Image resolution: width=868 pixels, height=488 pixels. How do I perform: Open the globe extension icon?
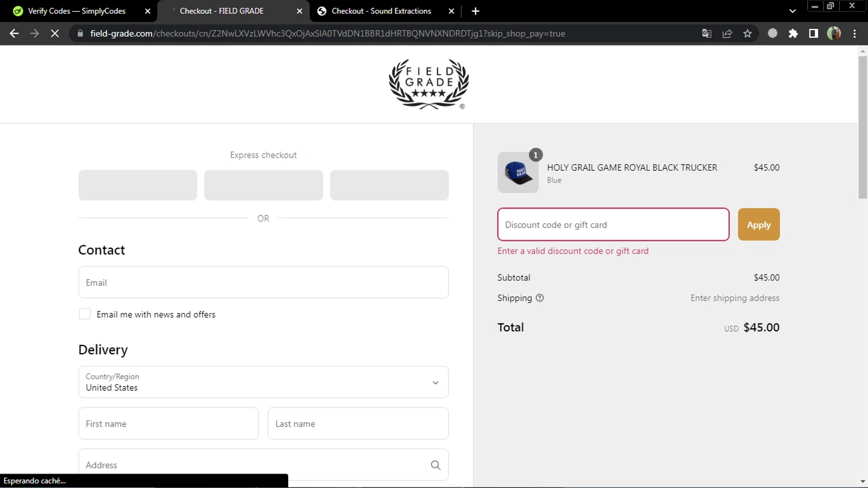pos(773,34)
